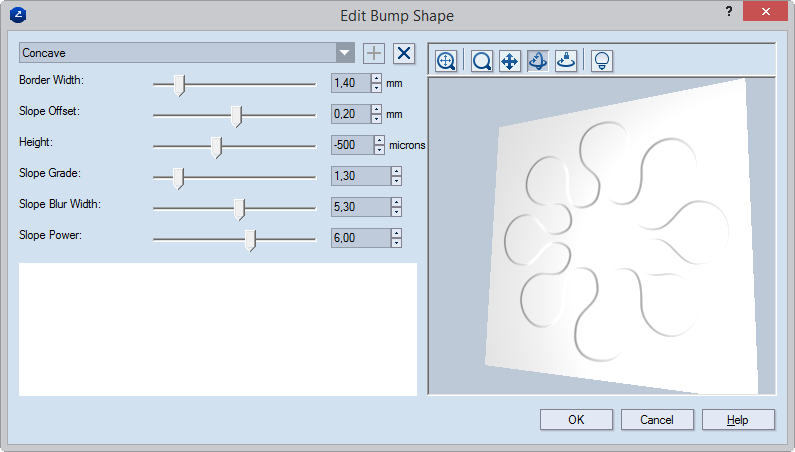Increase Slope Blur Width with up arrow
The image size is (795, 452).
point(396,202)
